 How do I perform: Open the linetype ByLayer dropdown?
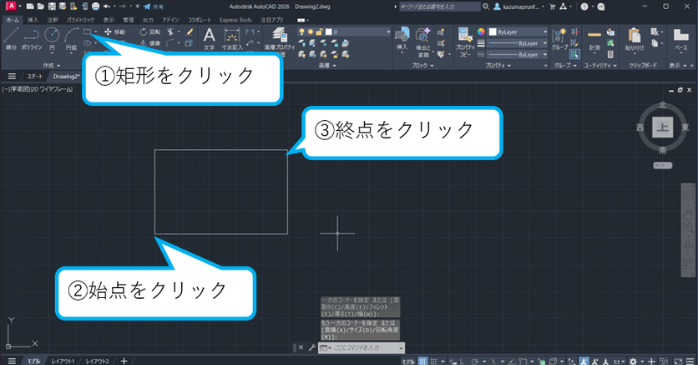click(x=518, y=54)
